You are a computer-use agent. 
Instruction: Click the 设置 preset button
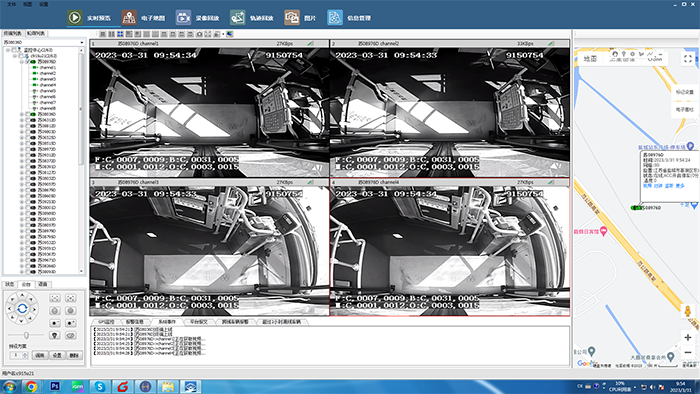point(57,355)
